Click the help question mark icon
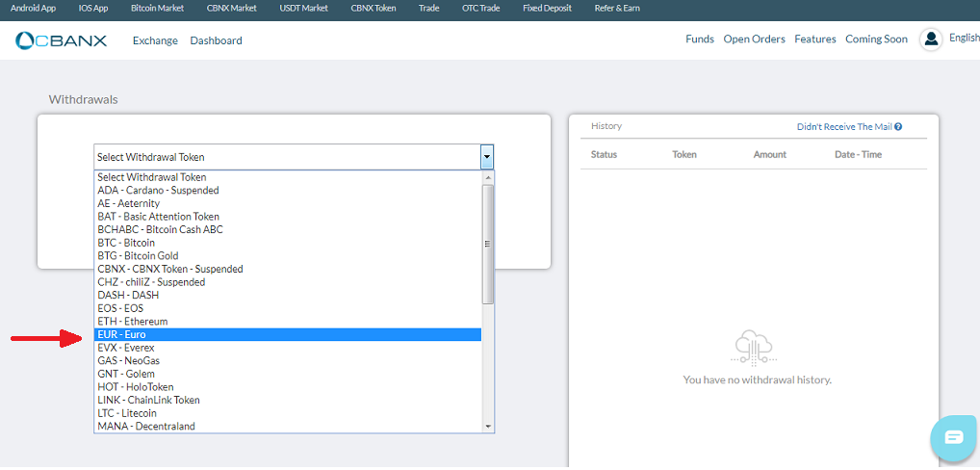 coord(898,126)
